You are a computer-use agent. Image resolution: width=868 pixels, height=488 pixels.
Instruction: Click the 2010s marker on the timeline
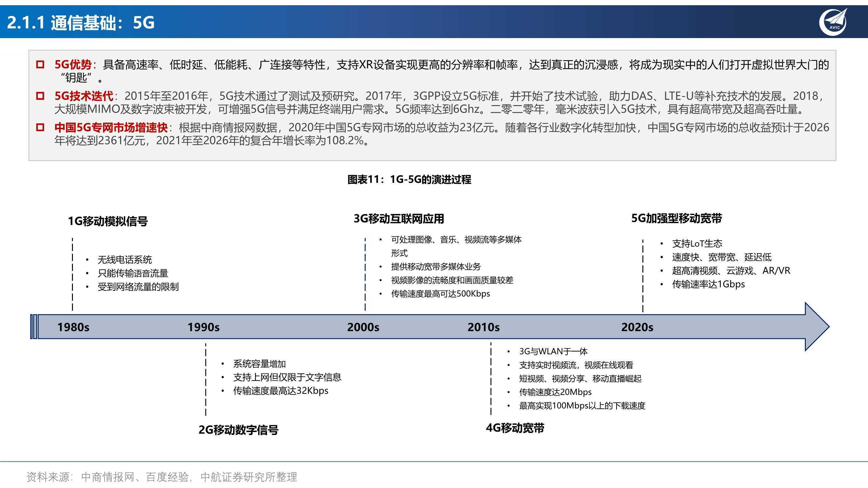[483, 327]
